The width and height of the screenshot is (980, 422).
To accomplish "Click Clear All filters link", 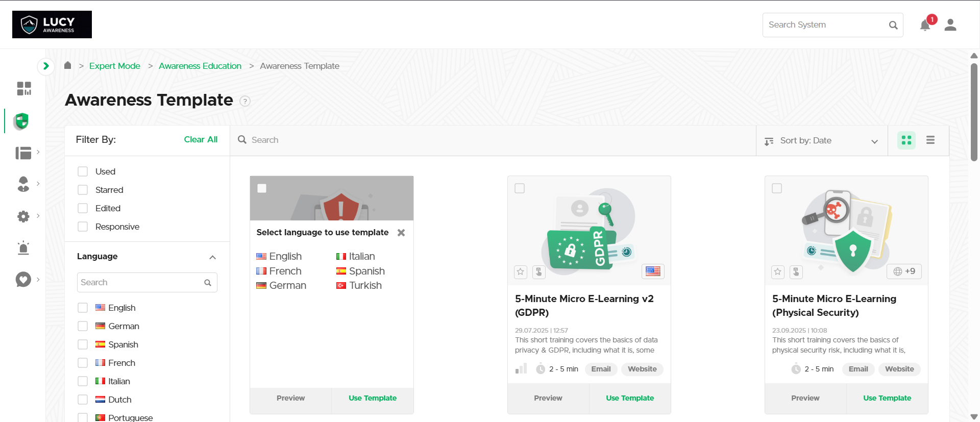I will pos(201,139).
